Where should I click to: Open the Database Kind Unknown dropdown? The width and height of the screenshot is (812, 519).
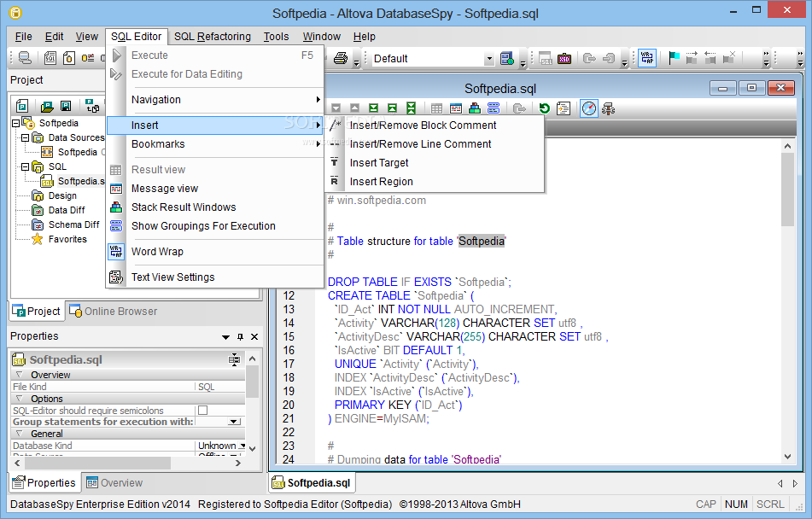point(242,446)
